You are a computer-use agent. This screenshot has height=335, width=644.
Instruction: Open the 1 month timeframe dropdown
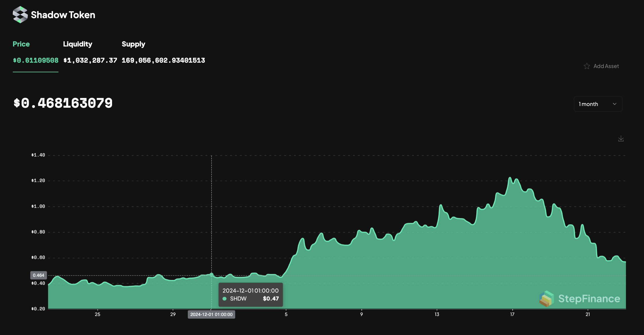coord(597,104)
